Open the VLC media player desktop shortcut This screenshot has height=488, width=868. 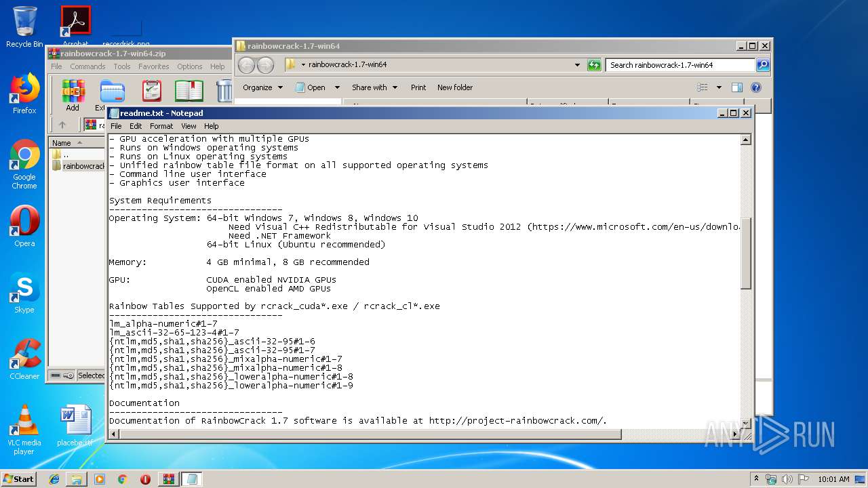click(x=24, y=430)
